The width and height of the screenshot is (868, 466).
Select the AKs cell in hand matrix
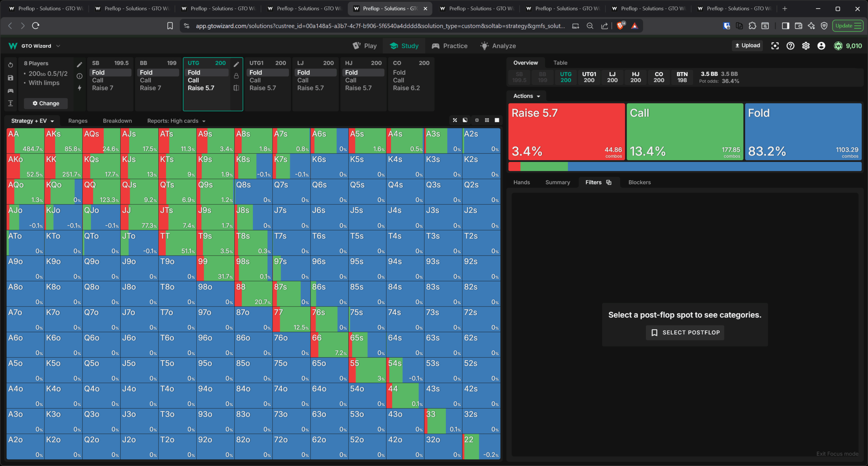point(63,141)
